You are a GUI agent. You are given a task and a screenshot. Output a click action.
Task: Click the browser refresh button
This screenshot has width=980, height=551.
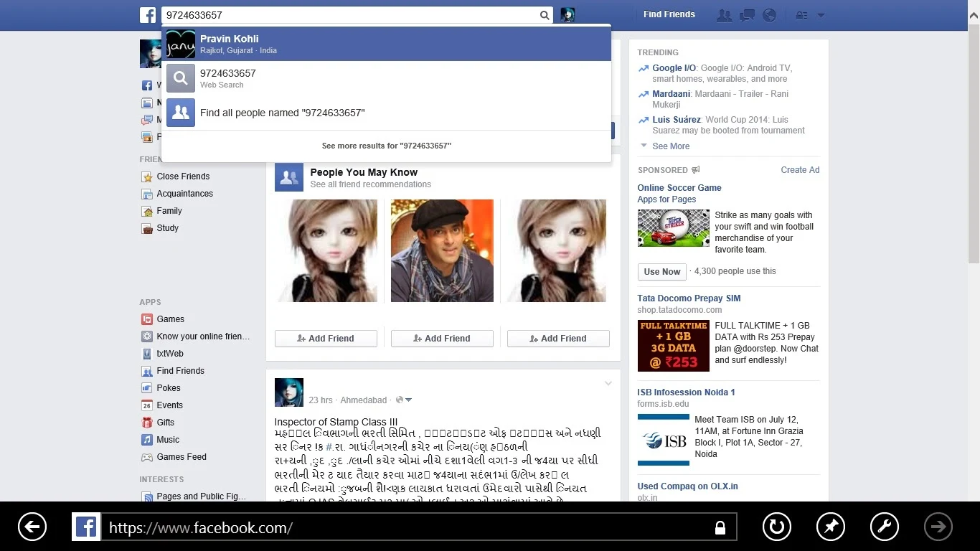(776, 527)
